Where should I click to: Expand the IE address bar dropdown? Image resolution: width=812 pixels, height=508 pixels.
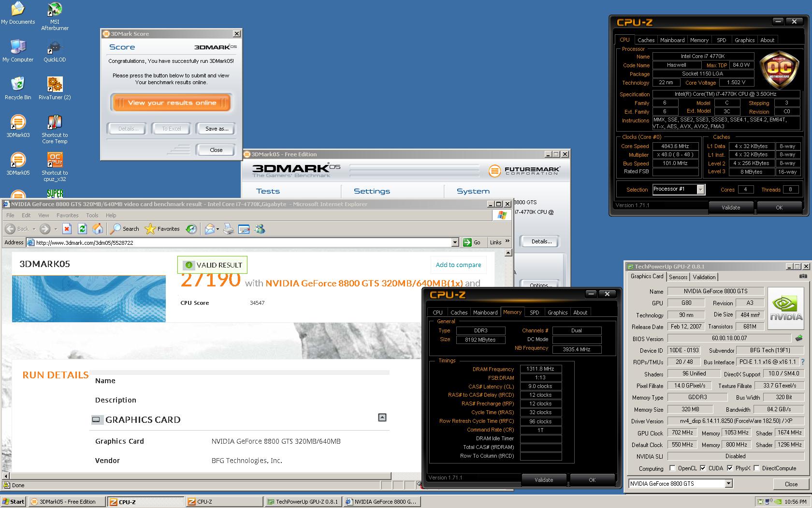coord(455,242)
